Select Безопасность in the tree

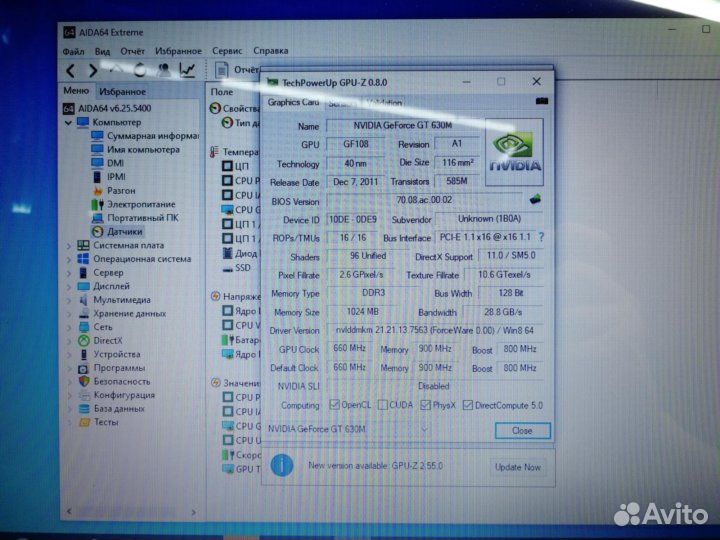click(114, 381)
